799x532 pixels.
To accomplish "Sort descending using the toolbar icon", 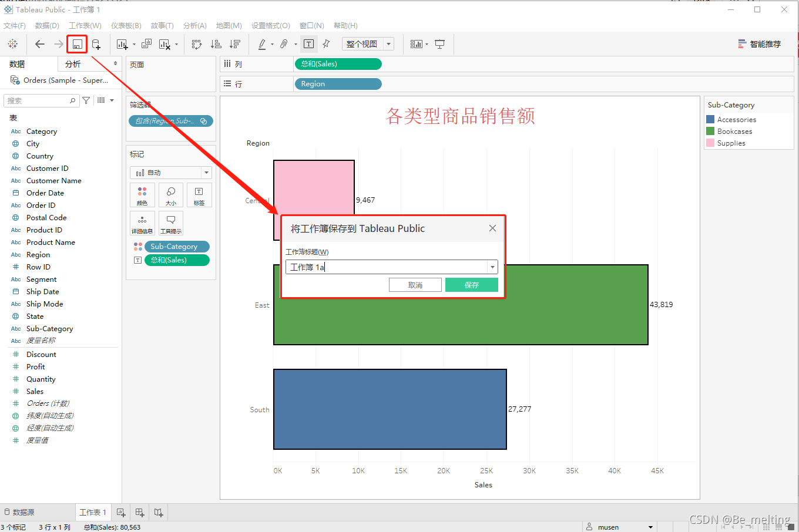I will pyautogui.click(x=235, y=44).
